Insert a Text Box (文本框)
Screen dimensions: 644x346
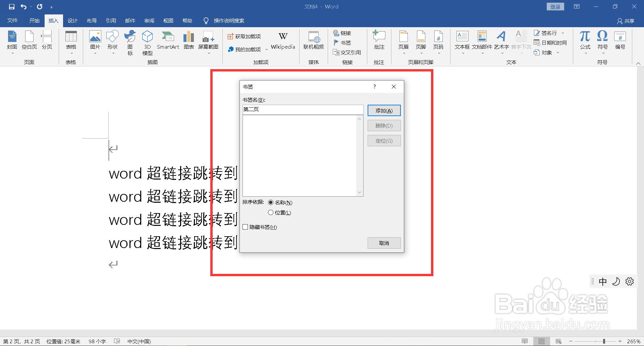click(x=462, y=43)
